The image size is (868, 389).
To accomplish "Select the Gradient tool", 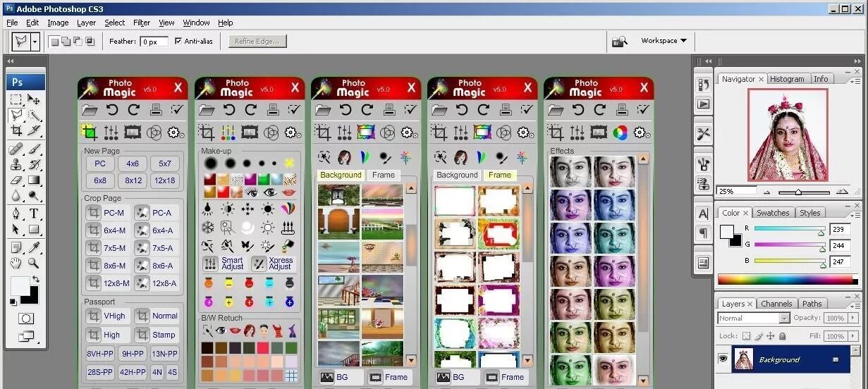I will (34, 180).
